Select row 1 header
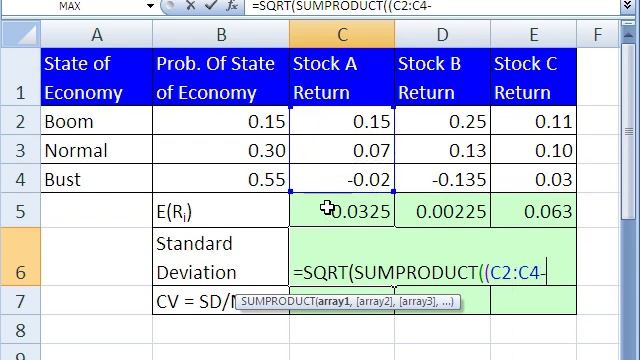The height and width of the screenshot is (360, 640). [20, 77]
